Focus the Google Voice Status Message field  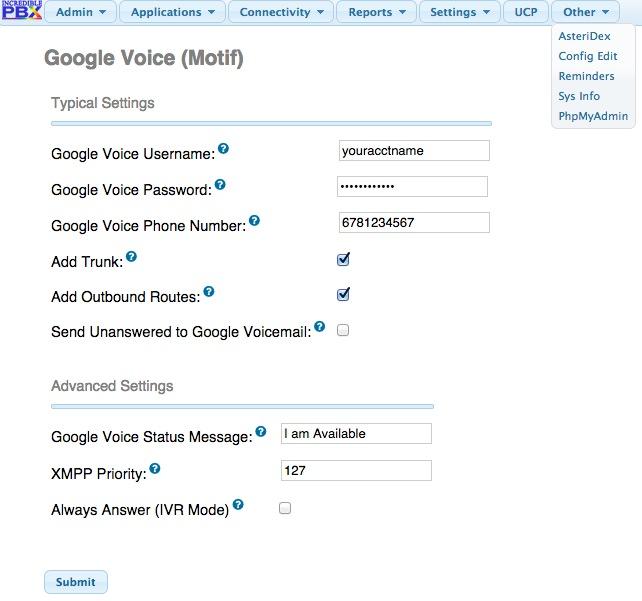pos(356,434)
